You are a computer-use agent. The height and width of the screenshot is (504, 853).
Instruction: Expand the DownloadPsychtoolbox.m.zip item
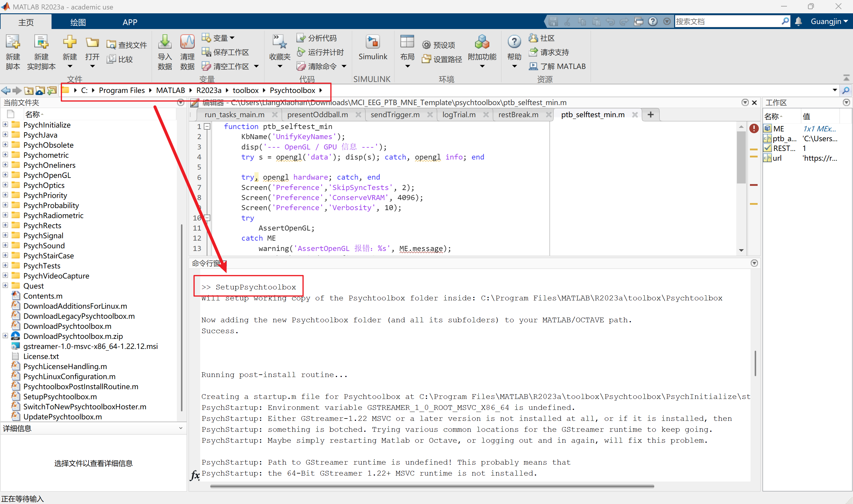[x=5, y=336]
